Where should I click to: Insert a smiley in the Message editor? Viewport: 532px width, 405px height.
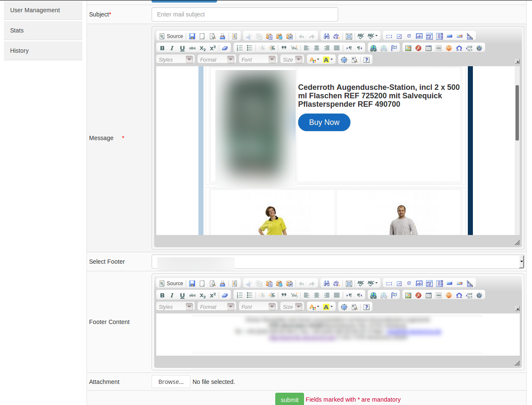[x=449, y=48]
